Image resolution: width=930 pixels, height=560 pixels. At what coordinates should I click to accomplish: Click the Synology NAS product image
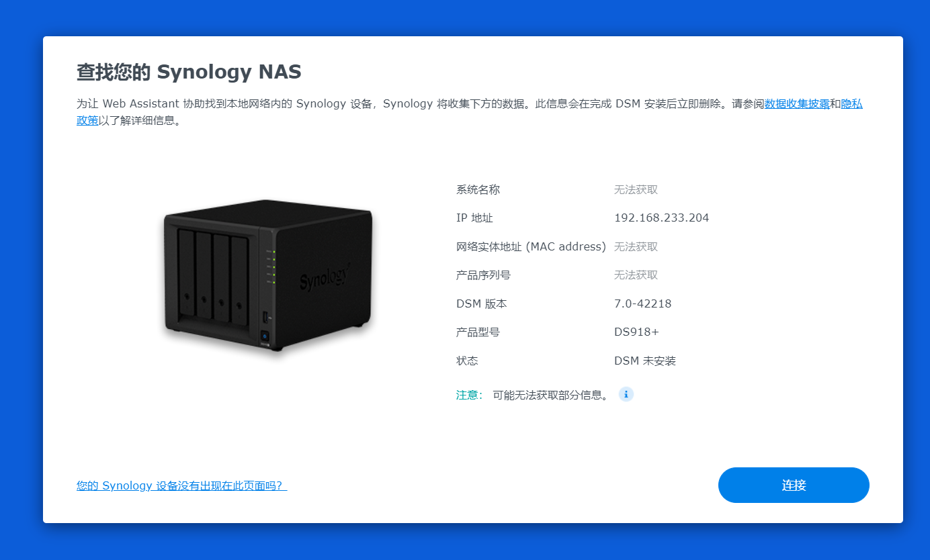[267, 275]
